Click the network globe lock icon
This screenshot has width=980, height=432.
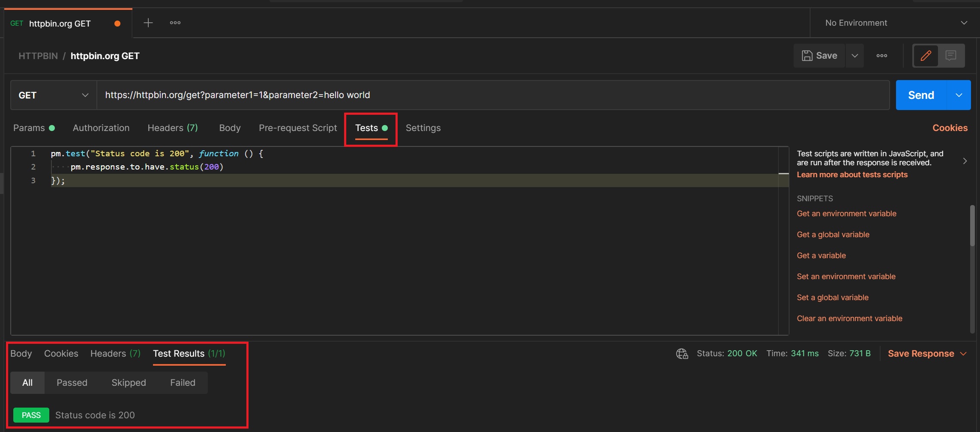click(682, 354)
